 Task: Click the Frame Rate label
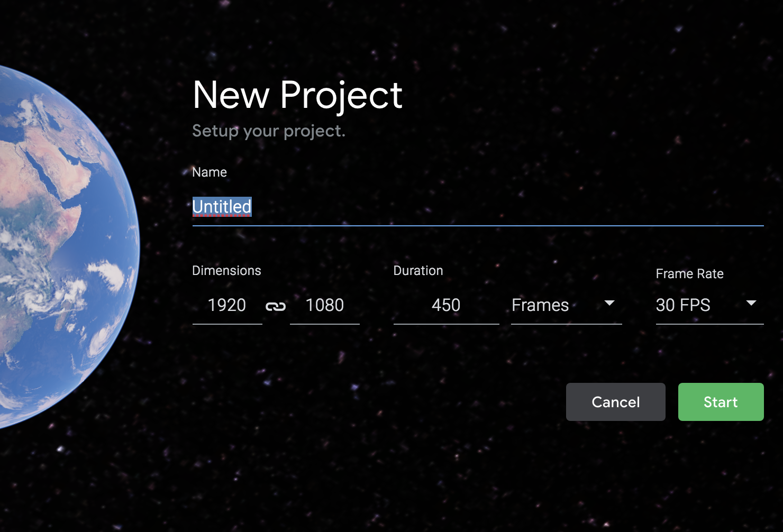coord(689,274)
